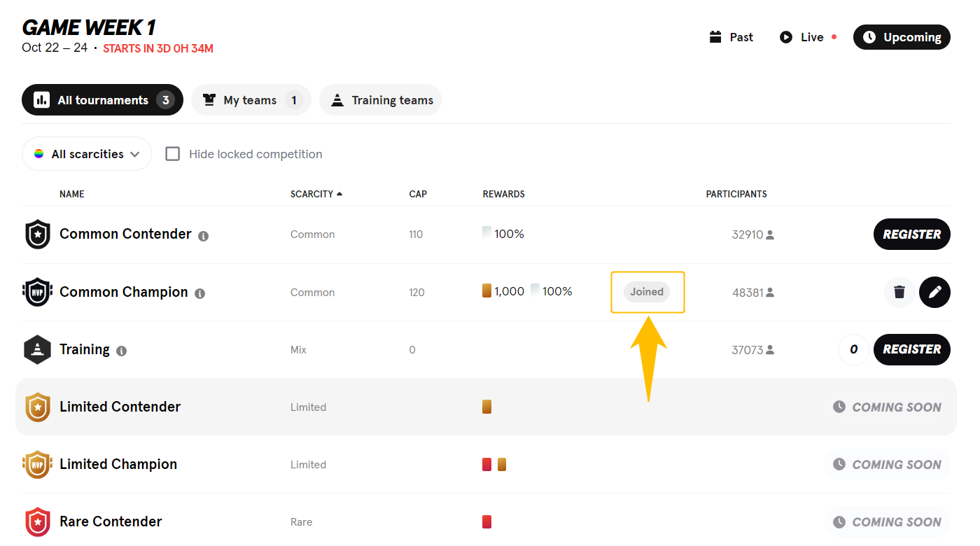Open the My teams tab
980x546 pixels.
(251, 100)
